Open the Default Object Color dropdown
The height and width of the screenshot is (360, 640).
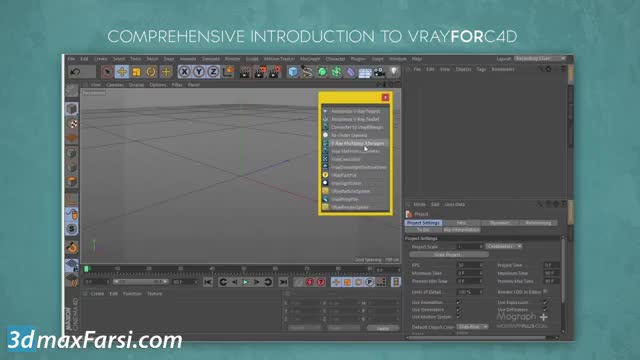[x=473, y=327]
